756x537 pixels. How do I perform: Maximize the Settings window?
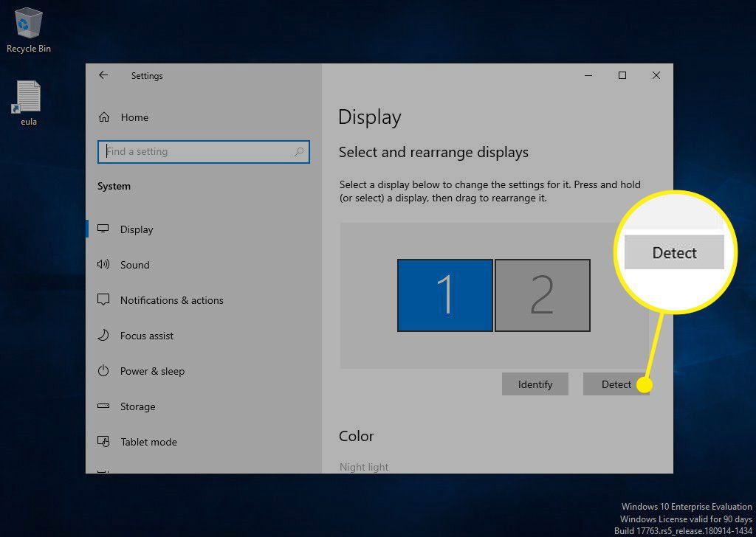pyautogui.click(x=622, y=76)
